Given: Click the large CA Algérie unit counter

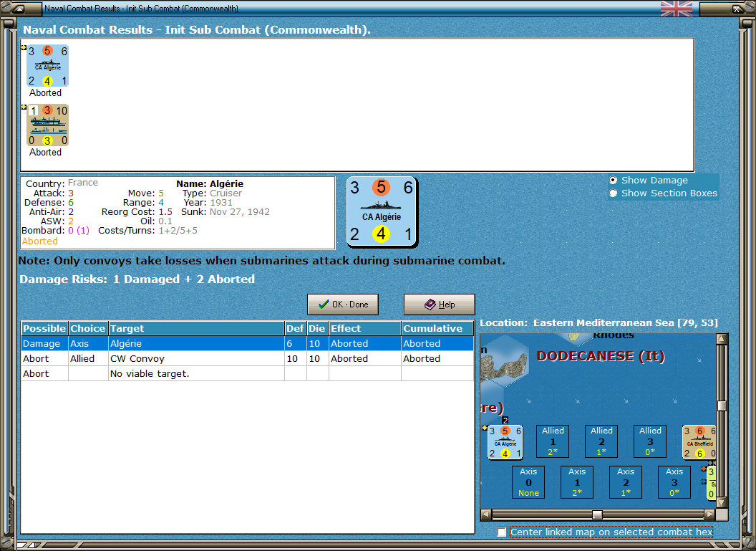Looking at the screenshot, I should [x=382, y=211].
